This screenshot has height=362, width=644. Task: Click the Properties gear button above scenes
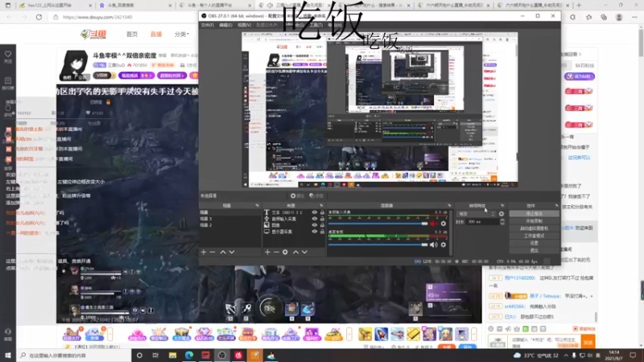tap(297, 195)
